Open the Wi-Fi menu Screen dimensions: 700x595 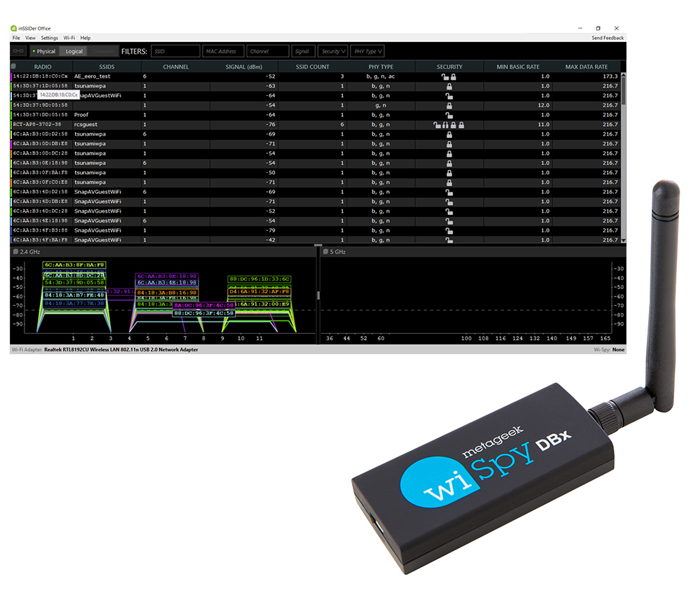pos(69,38)
